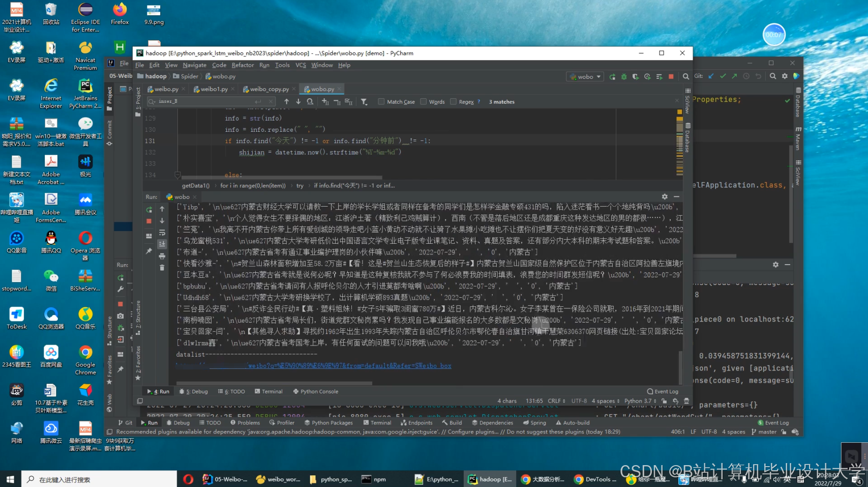Go to previous search occurrence arrow
The image size is (868, 487).
pos(286,102)
